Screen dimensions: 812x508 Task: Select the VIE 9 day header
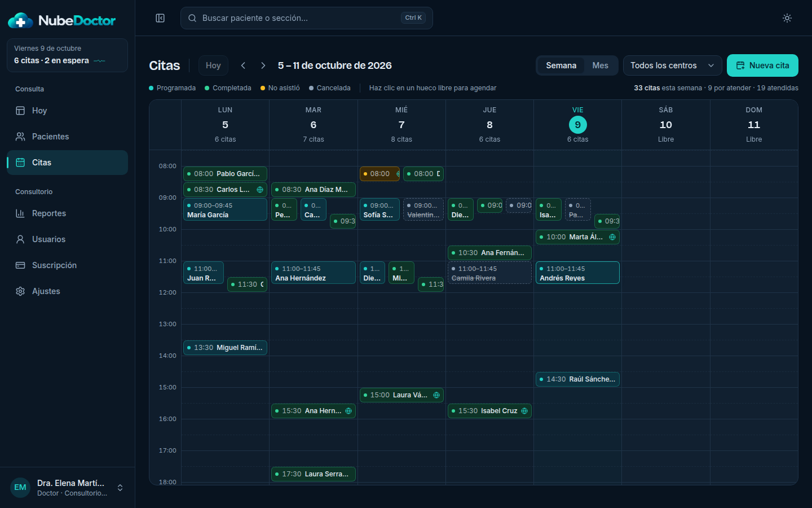(577, 125)
